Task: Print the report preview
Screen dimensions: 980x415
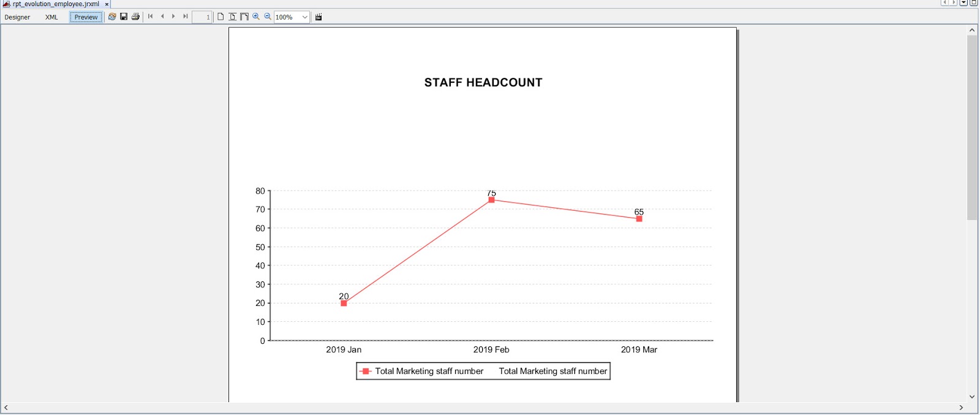Action: [135, 17]
